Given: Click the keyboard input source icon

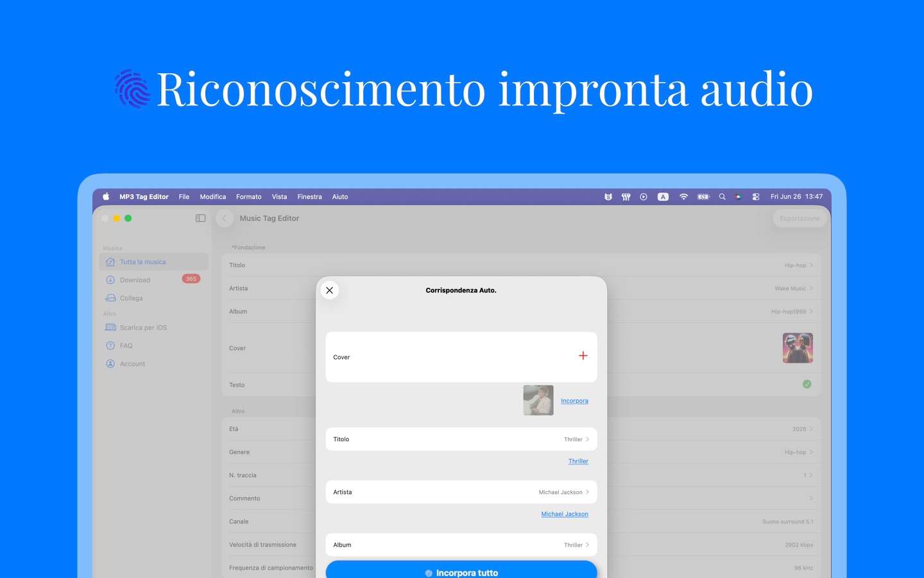Looking at the screenshot, I should pos(663,197).
